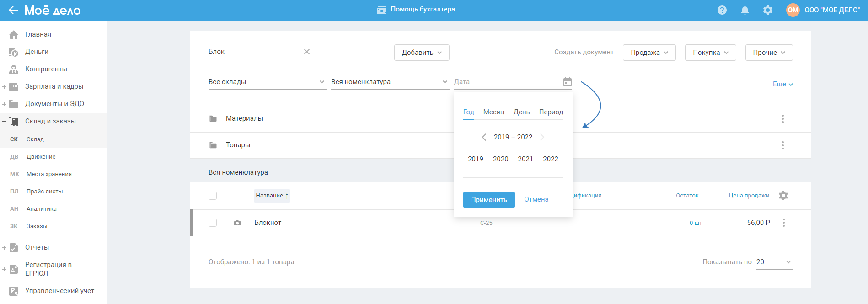Open the settings gear in the header
Screen dimensions: 868x304
click(768, 10)
